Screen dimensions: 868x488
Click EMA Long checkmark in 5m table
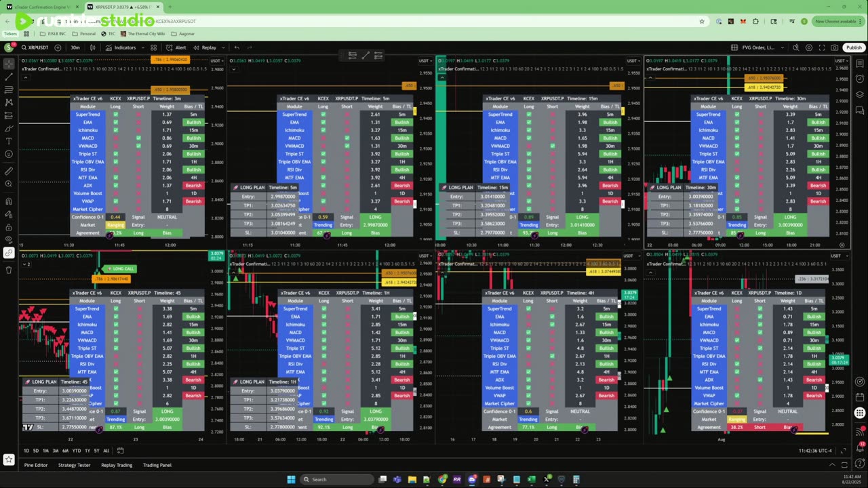323,122
